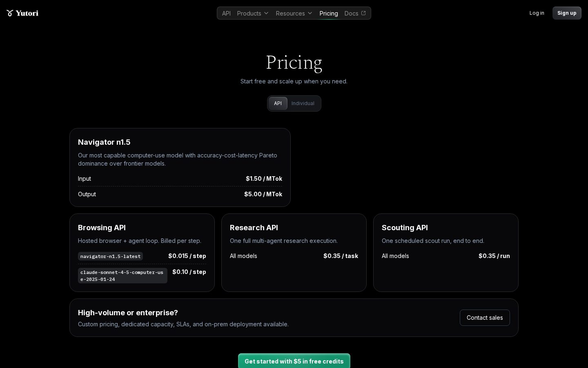
Task: Switch pricing toggle to API
Action: click(x=278, y=103)
